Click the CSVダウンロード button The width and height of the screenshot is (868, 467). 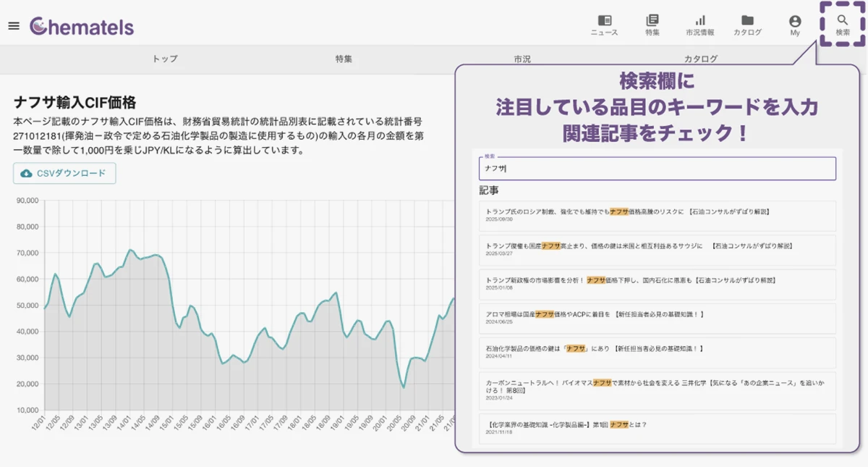click(x=64, y=173)
